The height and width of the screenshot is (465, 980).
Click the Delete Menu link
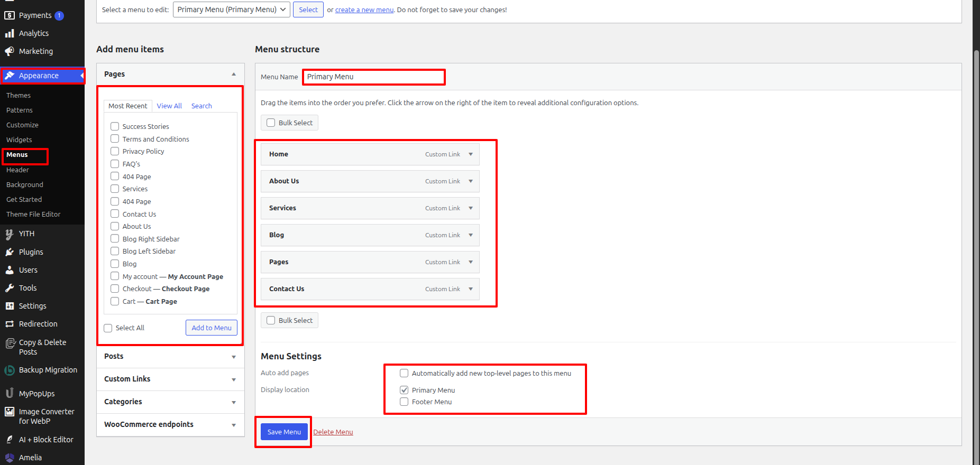click(333, 432)
